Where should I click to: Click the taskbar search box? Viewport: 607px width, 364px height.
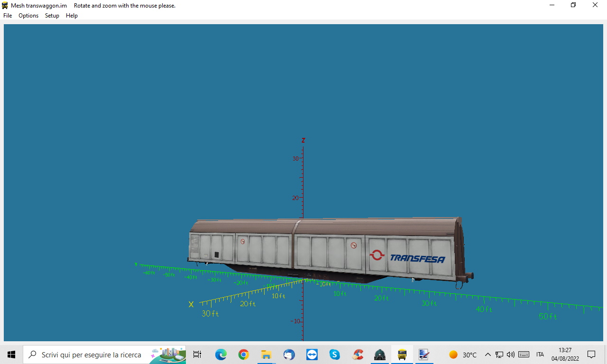point(104,355)
